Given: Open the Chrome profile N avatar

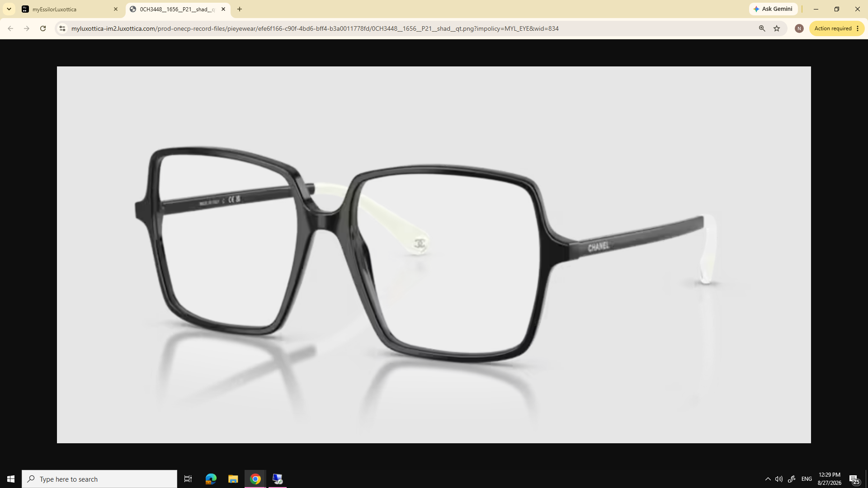Looking at the screenshot, I should click(799, 28).
